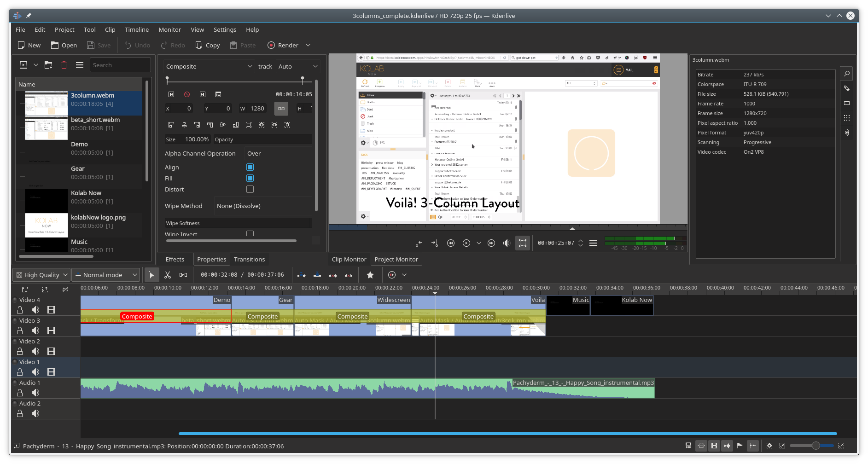The width and height of the screenshot is (868, 464).
Task: Lock the Audio 1 track
Action: coord(20,393)
